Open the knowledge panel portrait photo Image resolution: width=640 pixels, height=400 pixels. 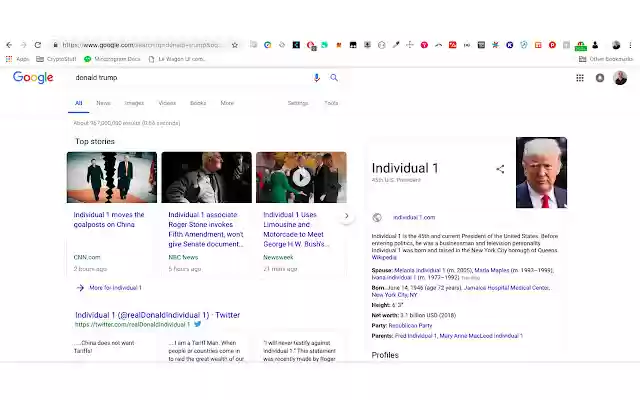click(x=541, y=173)
